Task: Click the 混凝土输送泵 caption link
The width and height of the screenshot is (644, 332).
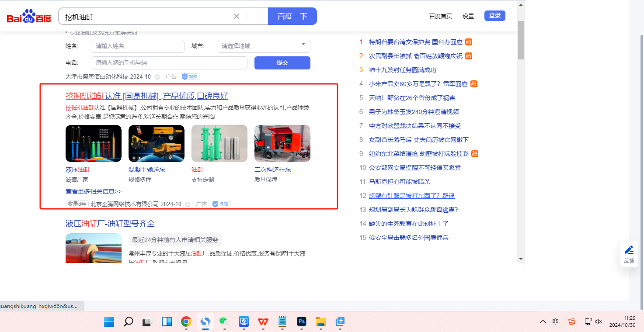Action: (147, 169)
